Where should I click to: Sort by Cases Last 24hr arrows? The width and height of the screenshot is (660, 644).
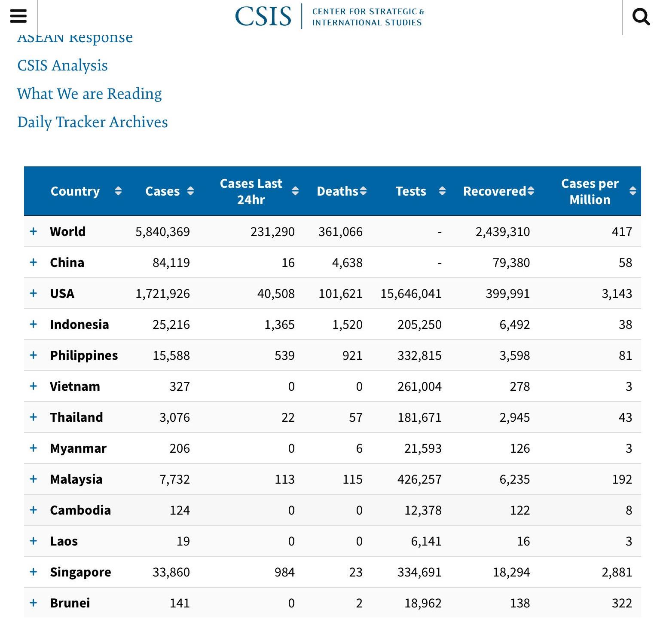(x=295, y=191)
